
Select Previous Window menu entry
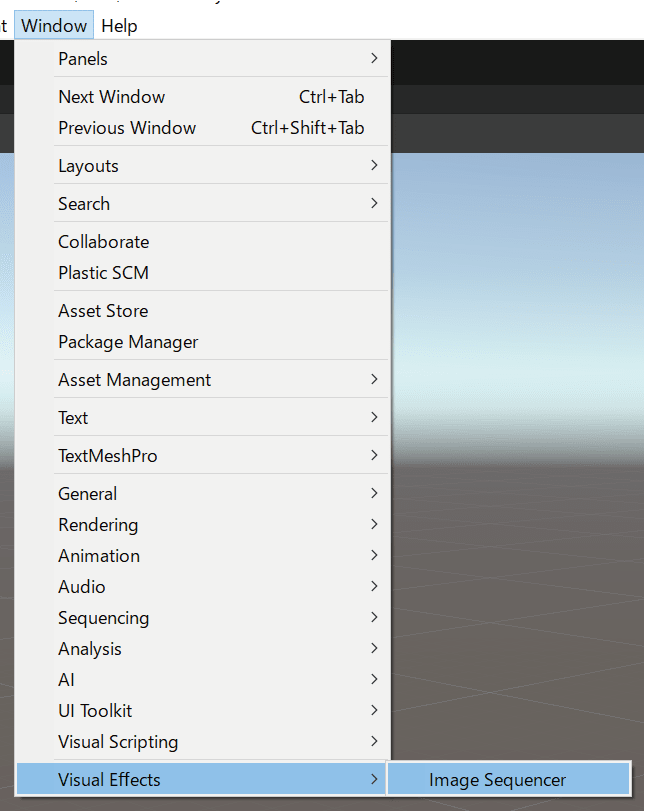(x=202, y=128)
